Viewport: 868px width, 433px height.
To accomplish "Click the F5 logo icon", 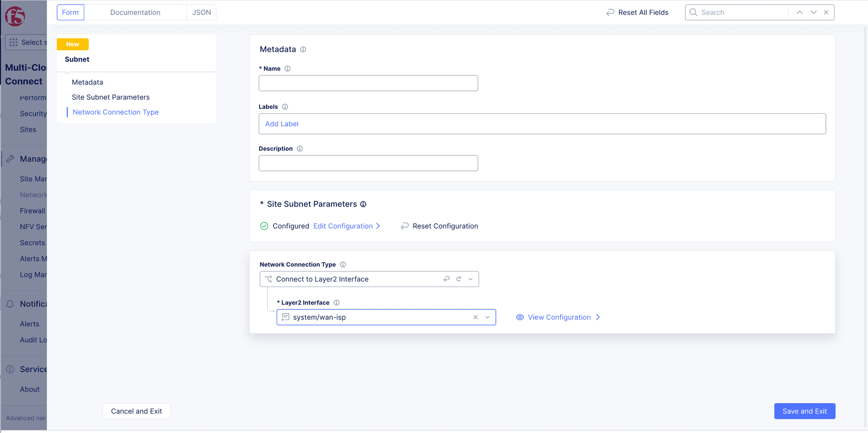I will [15, 16].
